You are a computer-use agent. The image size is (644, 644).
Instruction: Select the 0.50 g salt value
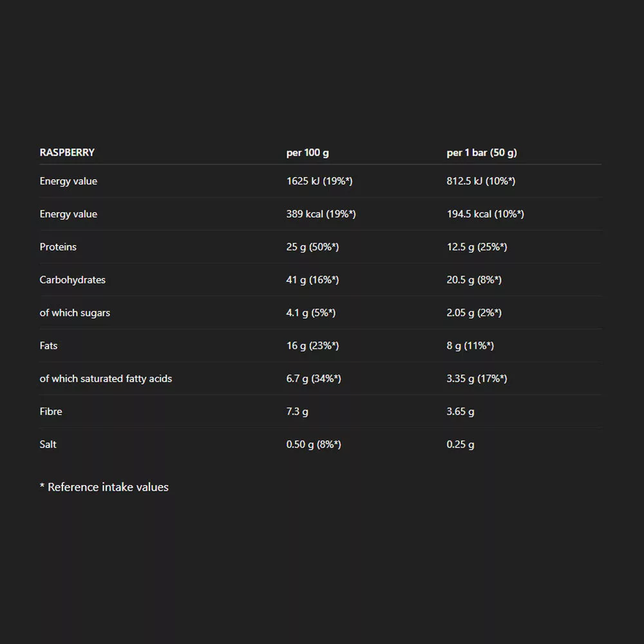click(314, 444)
